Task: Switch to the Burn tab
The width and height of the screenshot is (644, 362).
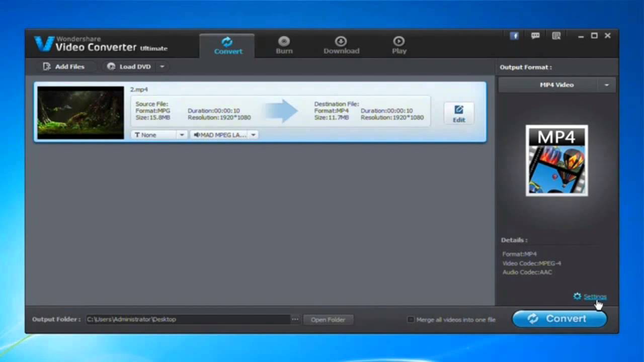Action: pyautogui.click(x=284, y=46)
